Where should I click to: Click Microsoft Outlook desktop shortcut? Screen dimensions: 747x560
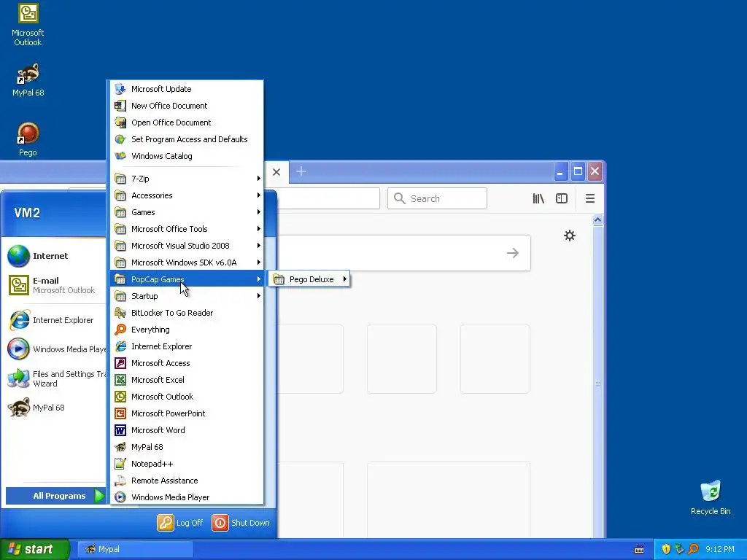(x=28, y=26)
